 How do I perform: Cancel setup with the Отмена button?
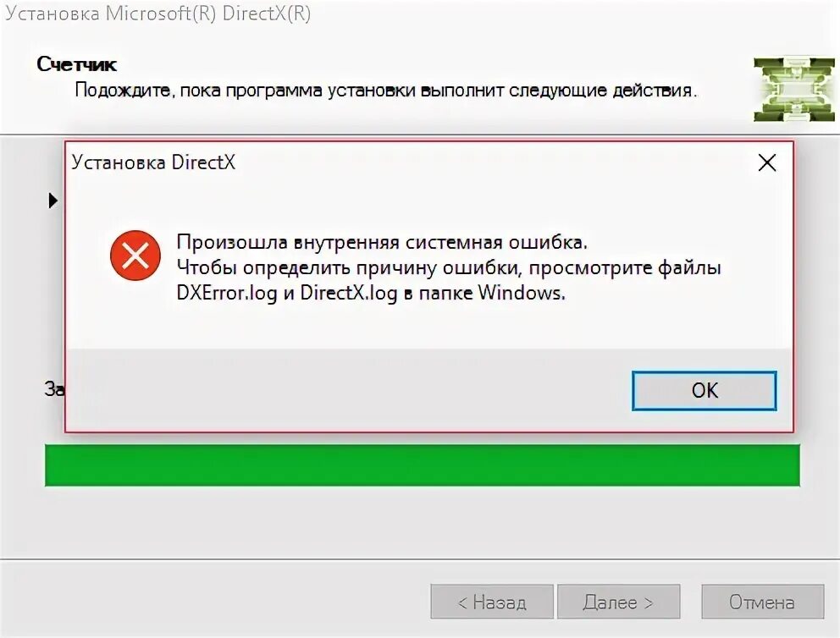click(762, 602)
